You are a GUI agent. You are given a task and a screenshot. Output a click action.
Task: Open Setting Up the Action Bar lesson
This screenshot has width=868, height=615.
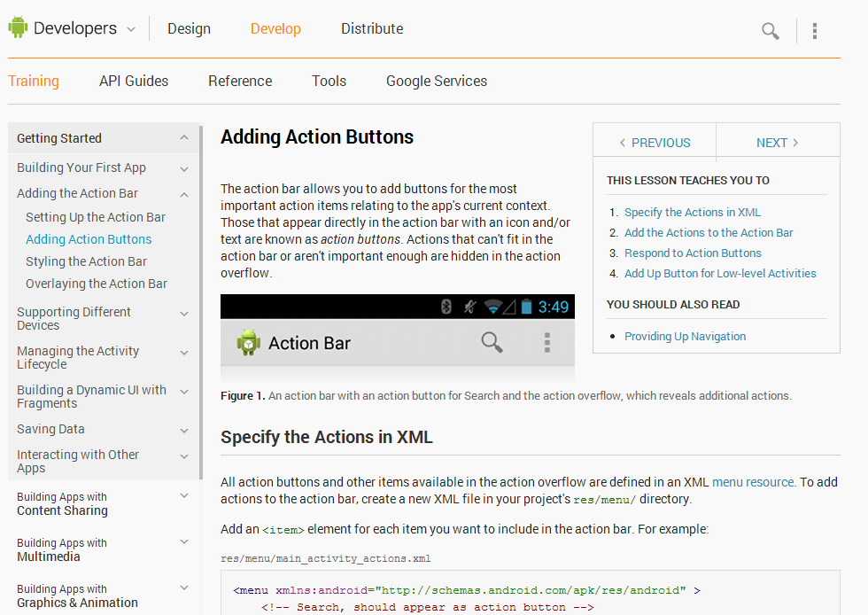click(96, 217)
